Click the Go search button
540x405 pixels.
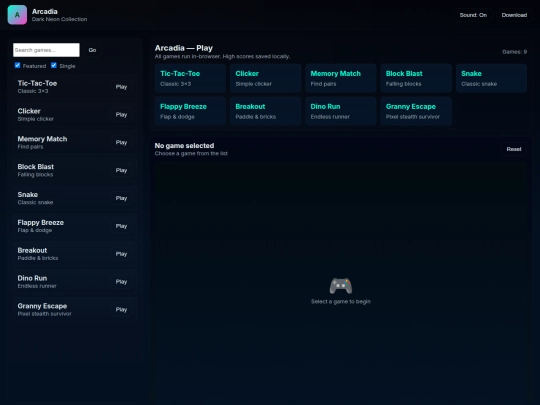pyautogui.click(x=92, y=50)
